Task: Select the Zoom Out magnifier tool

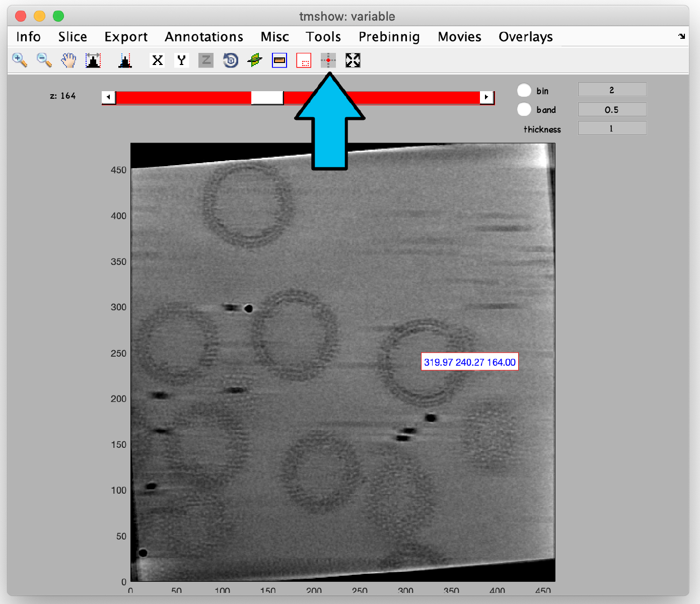Action: point(44,60)
